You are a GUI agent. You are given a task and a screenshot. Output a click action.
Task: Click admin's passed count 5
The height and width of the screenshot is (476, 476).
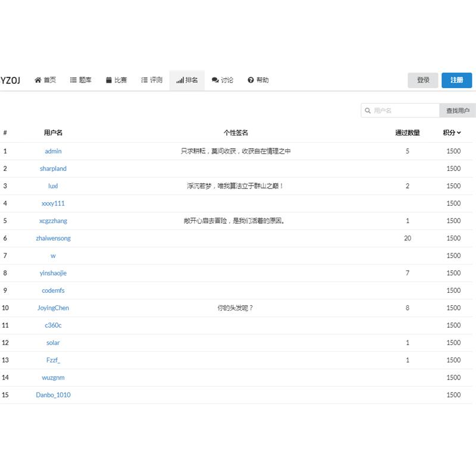pyautogui.click(x=408, y=151)
